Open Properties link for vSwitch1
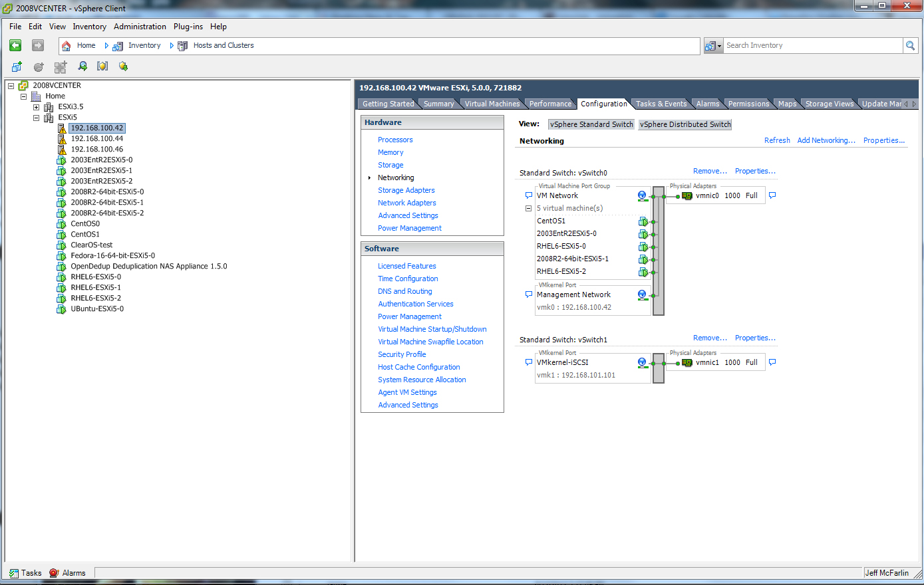924x585 pixels. point(755,338)
